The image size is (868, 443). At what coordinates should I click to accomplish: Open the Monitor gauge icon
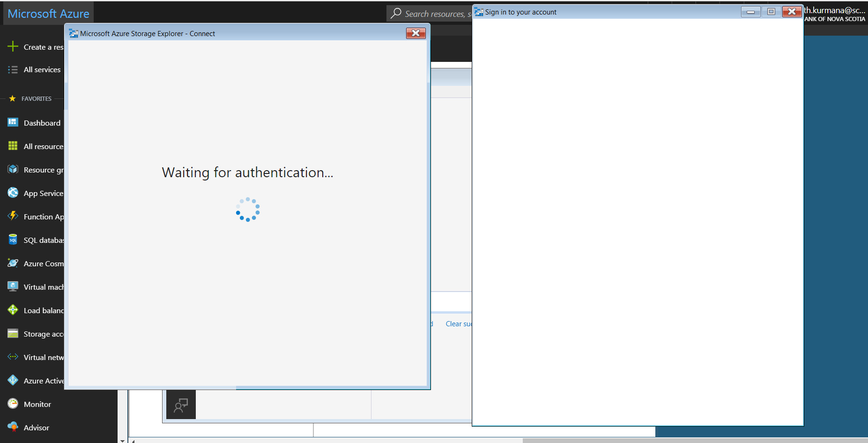tap(13, 404)
